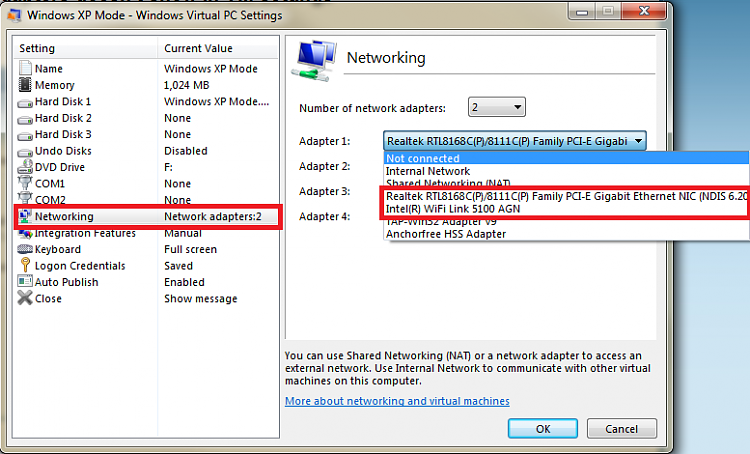This screenshot has height=454, width=750.
Task: Select the Undo Disks setting row
Action: point(146,151)
